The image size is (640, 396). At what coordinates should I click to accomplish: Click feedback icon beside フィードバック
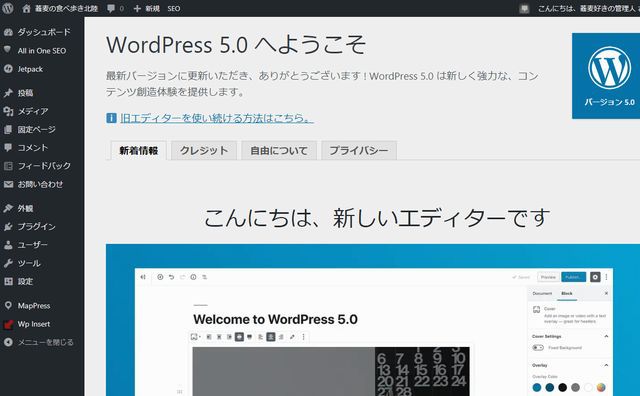coord(8,166)
